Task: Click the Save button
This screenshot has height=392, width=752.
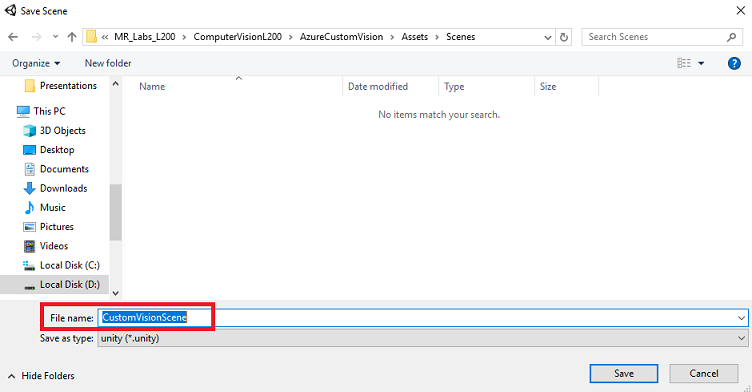Action: (623, 373)
